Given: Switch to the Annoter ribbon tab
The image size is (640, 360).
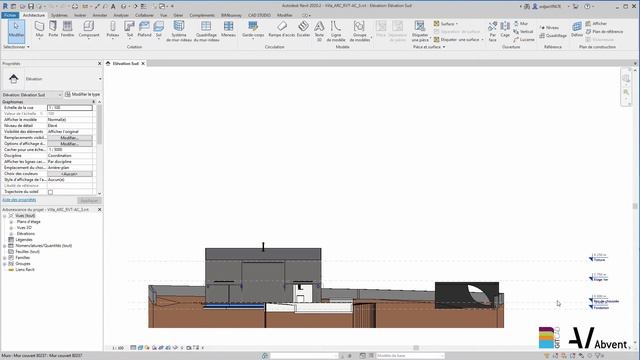Looking at the screenshot, I should [x=100, y=15].
